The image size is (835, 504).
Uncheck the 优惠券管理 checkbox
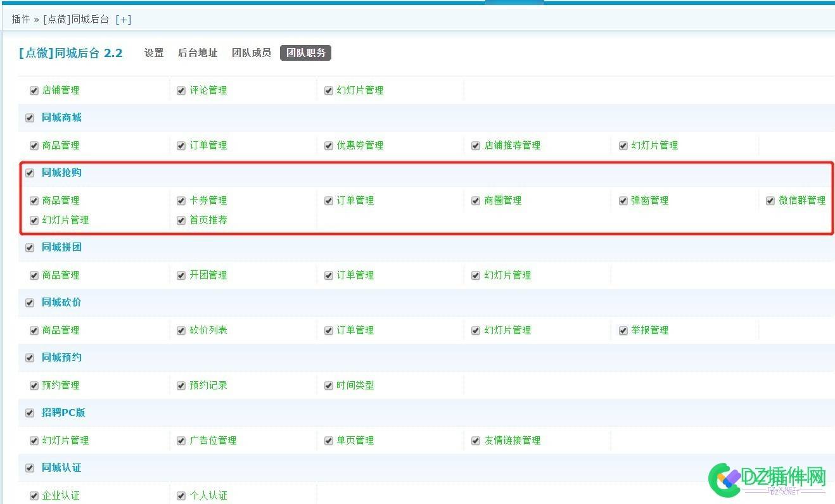(x=328, y=146)
